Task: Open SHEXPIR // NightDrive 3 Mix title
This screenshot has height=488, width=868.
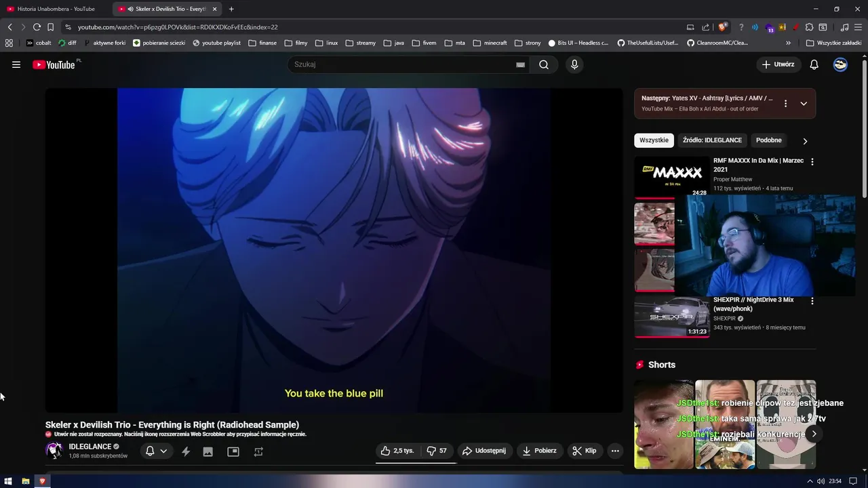Action: [x=753, y=304]
